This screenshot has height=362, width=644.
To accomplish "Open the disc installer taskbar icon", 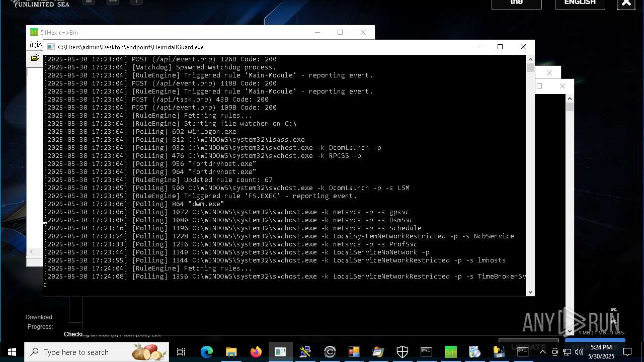I will pyautogui.click(x=475, y=352).
